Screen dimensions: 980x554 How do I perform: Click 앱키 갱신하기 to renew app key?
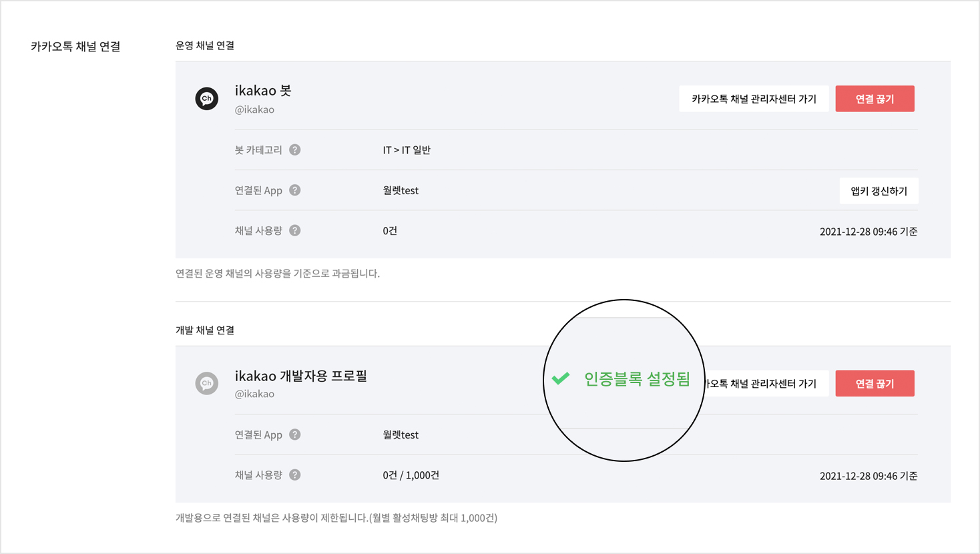click(879, 191)
